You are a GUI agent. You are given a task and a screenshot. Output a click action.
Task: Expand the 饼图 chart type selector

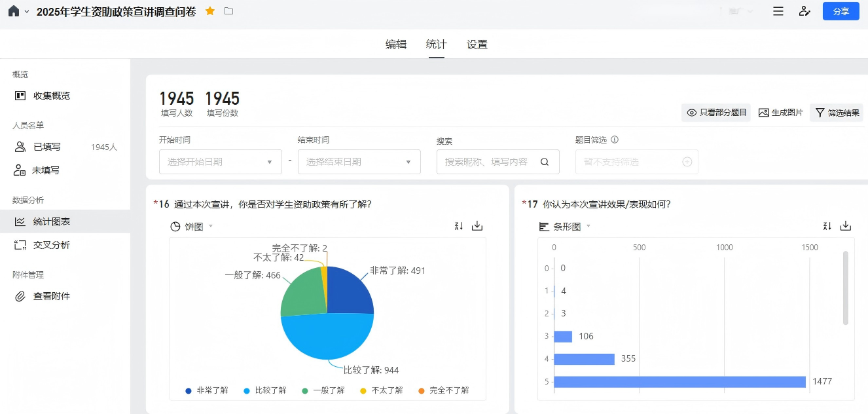coord(192,227)
